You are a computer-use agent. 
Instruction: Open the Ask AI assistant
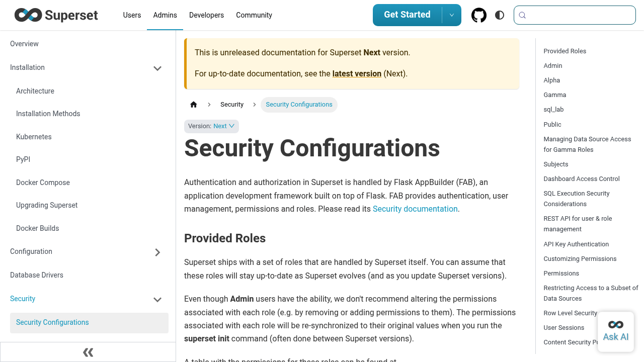coord(616,332)
